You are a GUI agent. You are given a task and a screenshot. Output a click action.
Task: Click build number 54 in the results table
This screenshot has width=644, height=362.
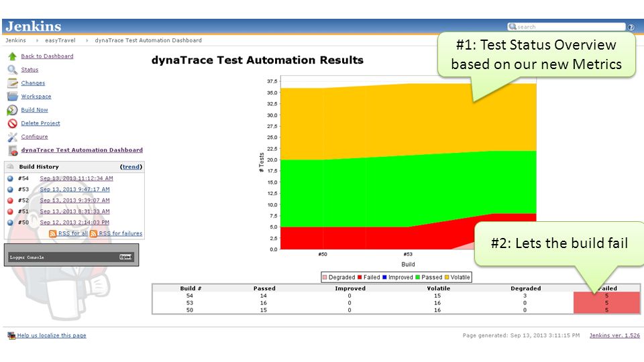click(189, 296)
